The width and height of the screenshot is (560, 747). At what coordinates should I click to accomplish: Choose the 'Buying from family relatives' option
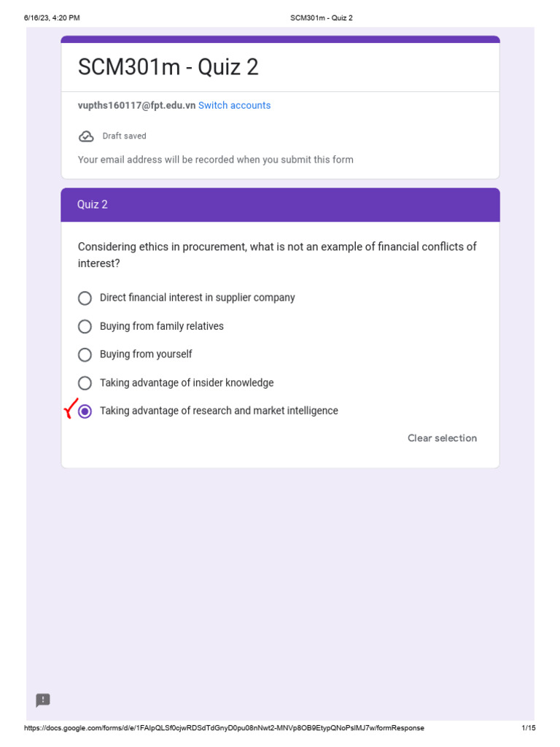pyautogui.click(x=85, y=326)
